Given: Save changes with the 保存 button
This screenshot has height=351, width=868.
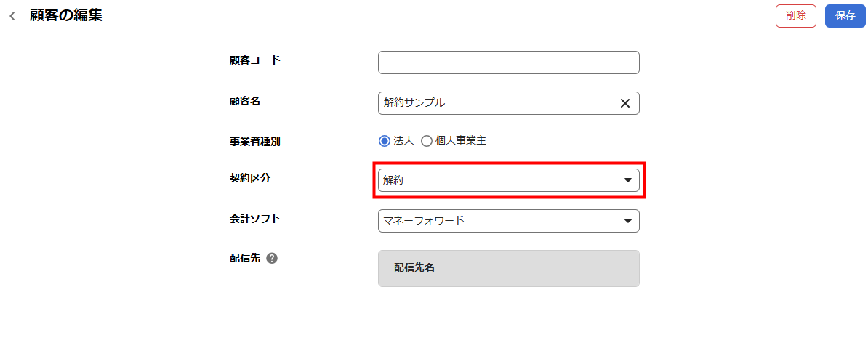Looking at the screenshot, I should tap(845, 15).
